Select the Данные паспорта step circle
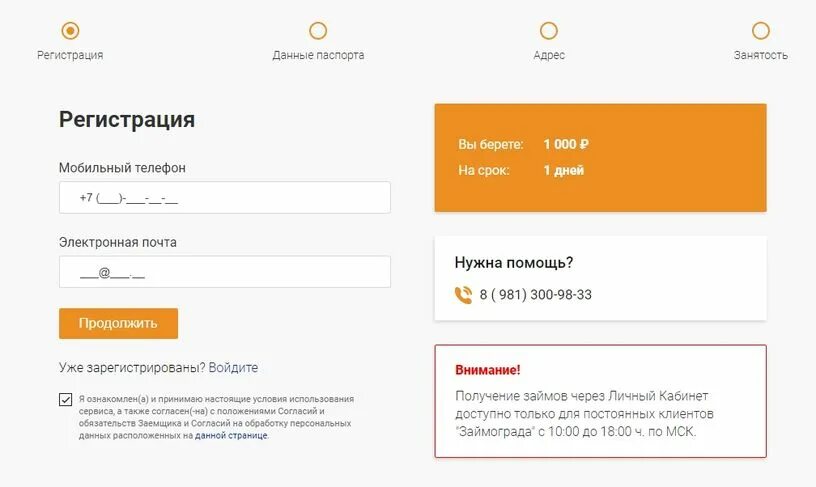 (318, 31)
